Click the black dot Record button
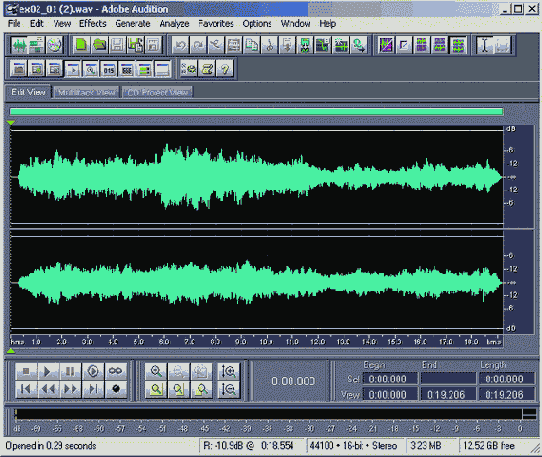This screenshot has width=542, height=457. click(x=115, y=389)
